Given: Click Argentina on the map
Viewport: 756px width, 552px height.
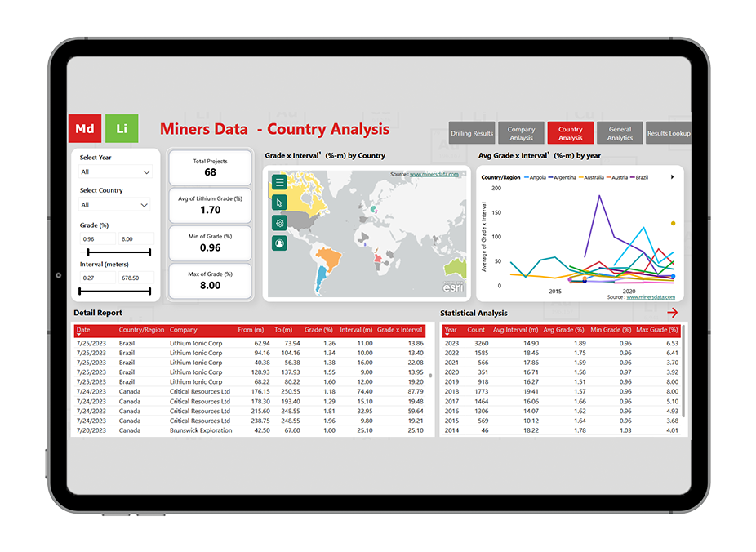Looking at the screenshot, I should coord(321,279).
